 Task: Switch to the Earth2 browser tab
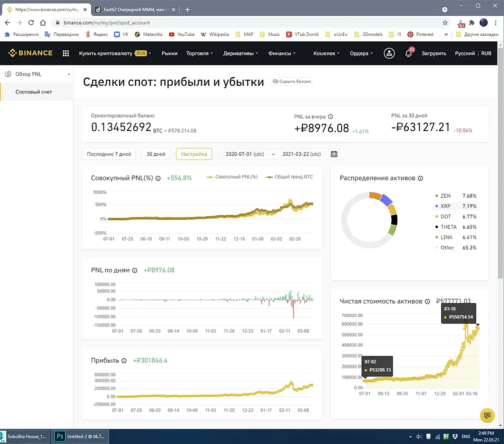[x=135, y=10]
